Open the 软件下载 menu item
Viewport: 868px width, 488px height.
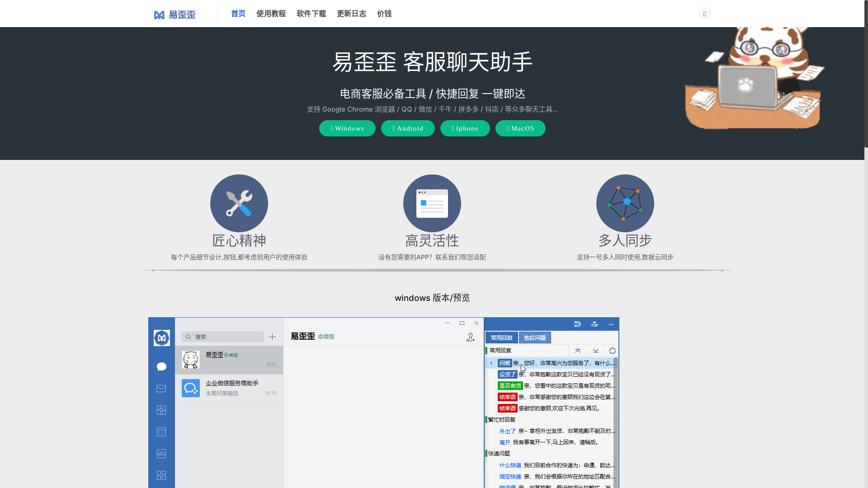(311, 14)
